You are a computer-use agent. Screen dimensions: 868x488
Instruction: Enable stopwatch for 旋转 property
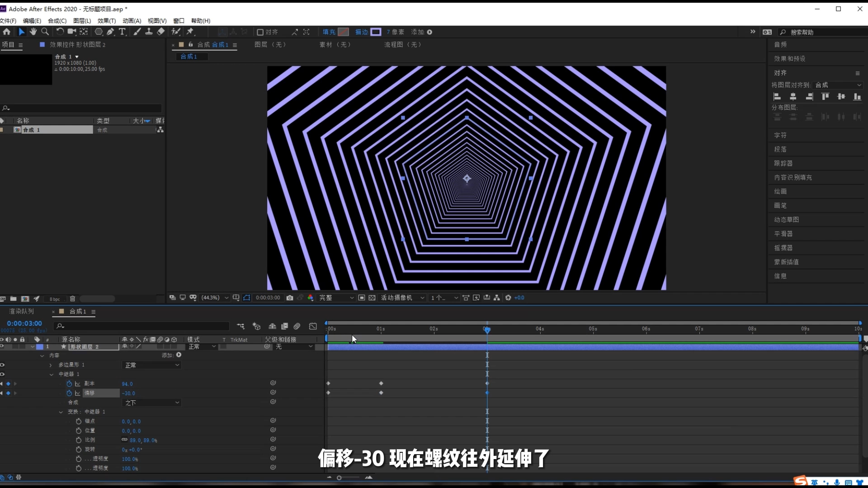(79, 450)
